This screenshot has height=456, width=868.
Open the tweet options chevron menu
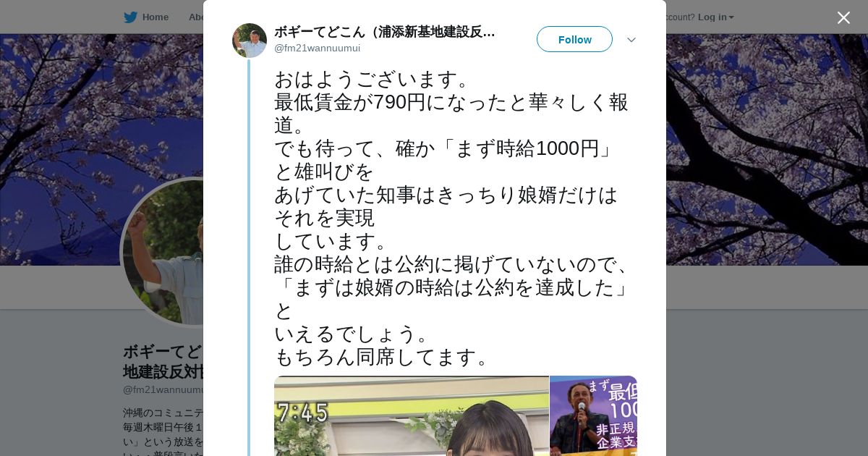click(631, 40)
